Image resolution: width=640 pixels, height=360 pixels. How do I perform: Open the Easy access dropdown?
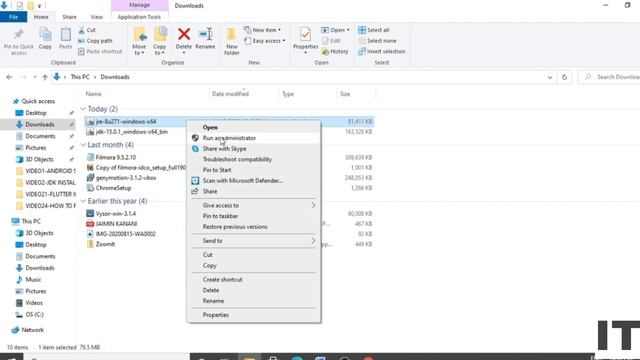pos(264,41)
